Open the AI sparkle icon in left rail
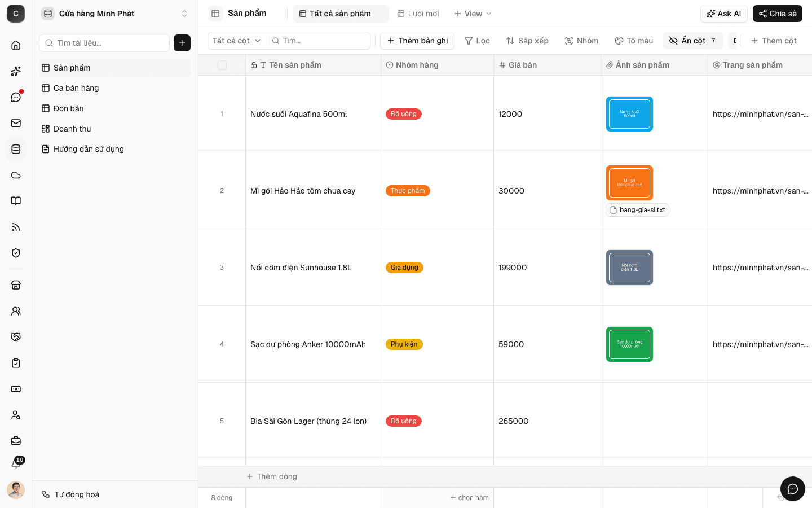The height and width of the screenshot is (508, 812). click(x=16, y=71)
